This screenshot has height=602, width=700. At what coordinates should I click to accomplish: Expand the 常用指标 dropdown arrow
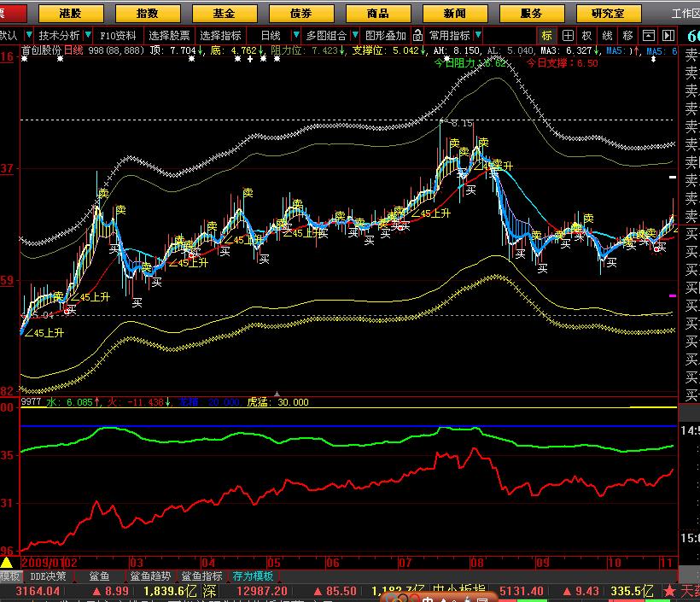pos(478,35)
